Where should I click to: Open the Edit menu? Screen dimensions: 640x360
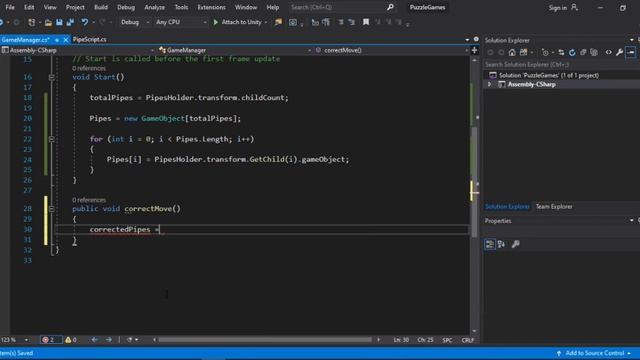[29, 7]
